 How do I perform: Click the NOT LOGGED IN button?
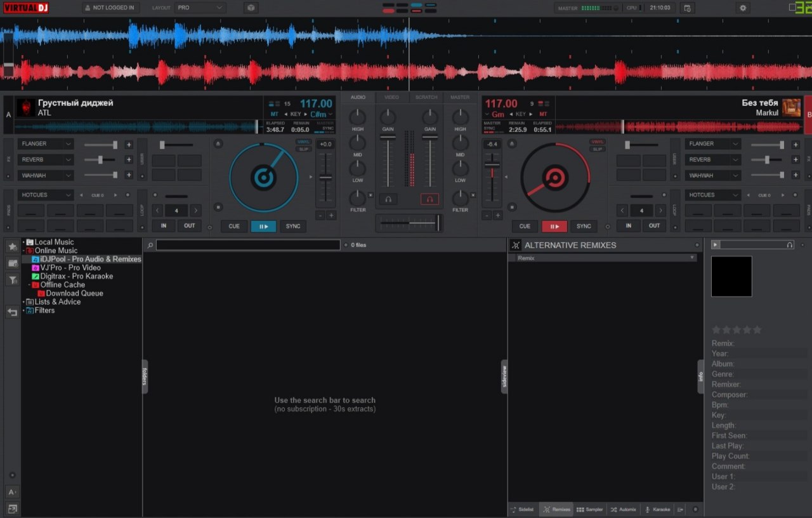click(x=110, y=8)
